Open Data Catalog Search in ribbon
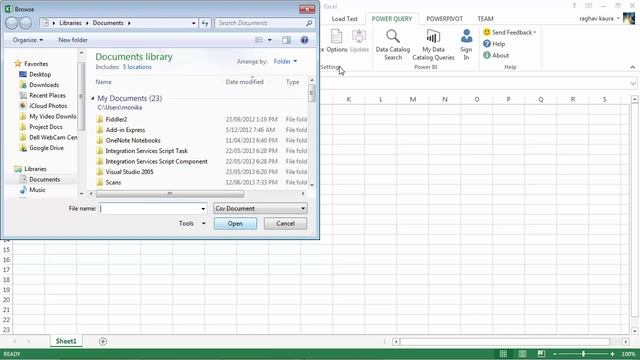Image resolution: width=640 pixels, height=360 pixels. 393,45
